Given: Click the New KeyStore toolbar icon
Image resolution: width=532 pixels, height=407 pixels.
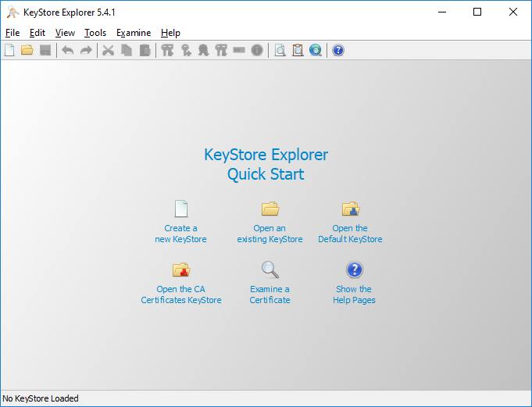Looking at the screenshot, I should (9, 50).
